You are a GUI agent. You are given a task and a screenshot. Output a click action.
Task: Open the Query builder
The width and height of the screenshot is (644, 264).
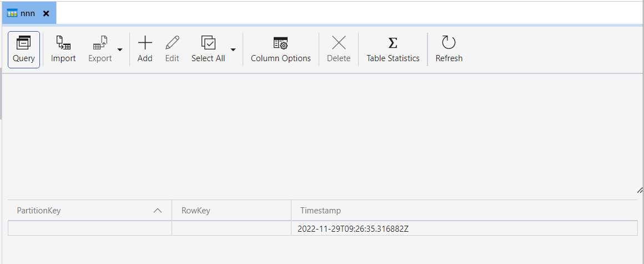click(x=24, y=49)
